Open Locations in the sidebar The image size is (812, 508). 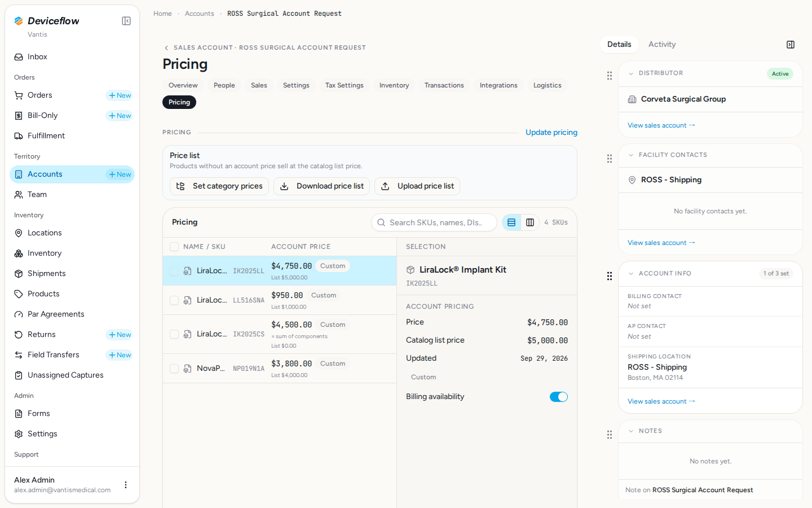(x=72, y=233)
